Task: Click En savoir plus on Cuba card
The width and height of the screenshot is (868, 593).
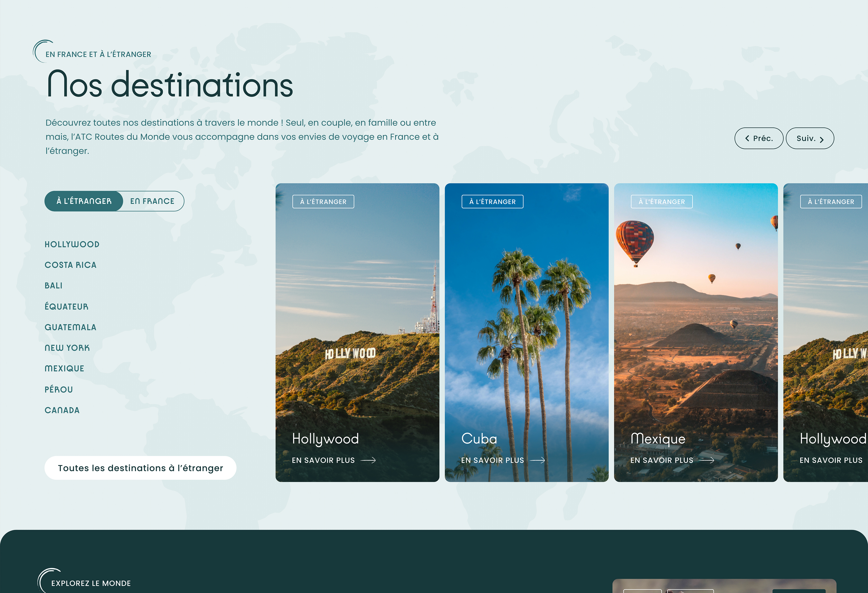Action: (x=493, y=460)
